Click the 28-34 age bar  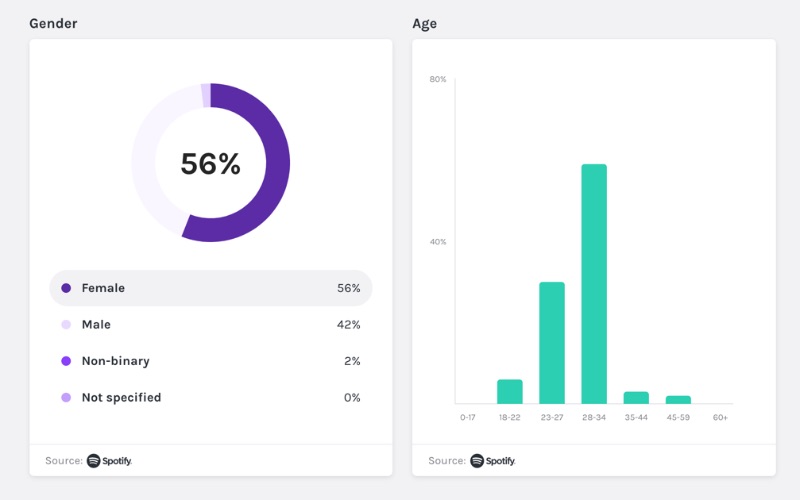[x=594, y=284]
